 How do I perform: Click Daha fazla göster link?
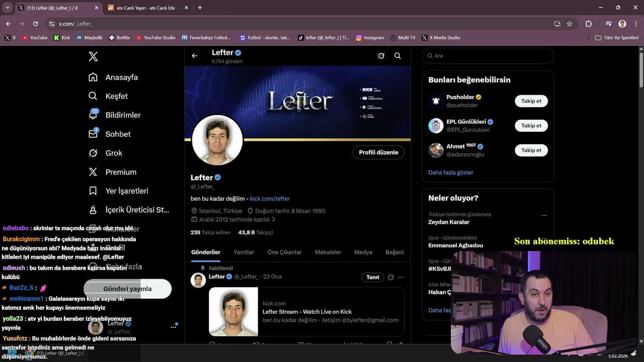click(451, 172)
